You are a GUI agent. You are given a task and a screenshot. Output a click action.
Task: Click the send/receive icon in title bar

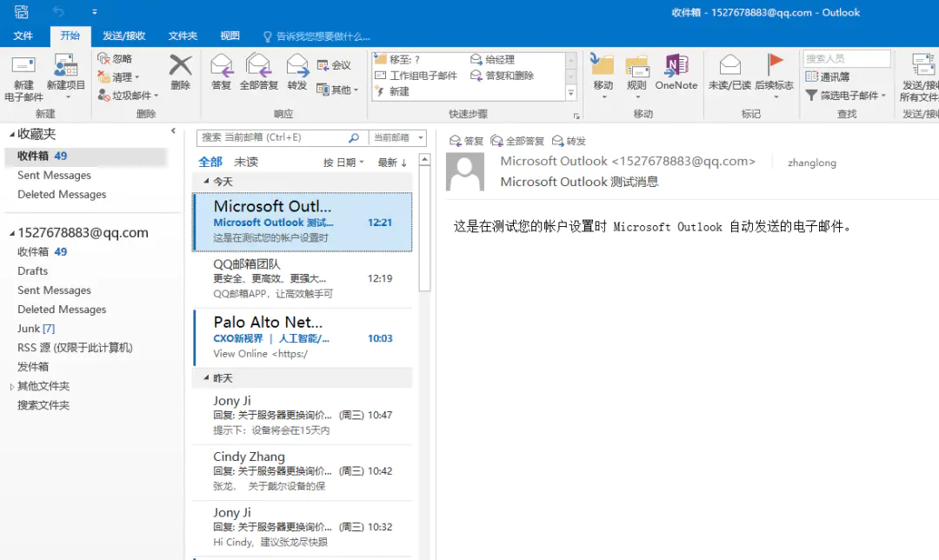22,11
